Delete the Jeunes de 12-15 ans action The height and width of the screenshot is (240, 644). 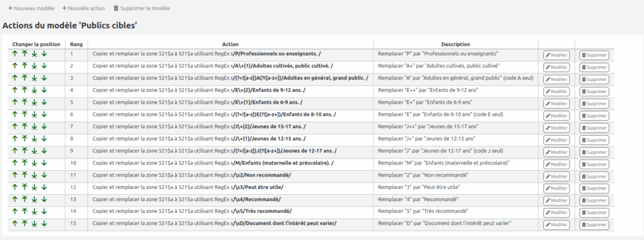594,140
